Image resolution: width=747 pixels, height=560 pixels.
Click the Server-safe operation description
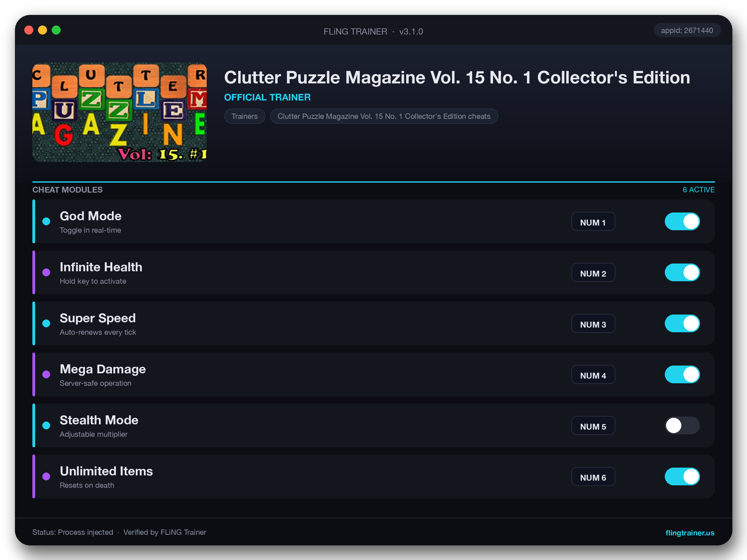click(96, 383)
